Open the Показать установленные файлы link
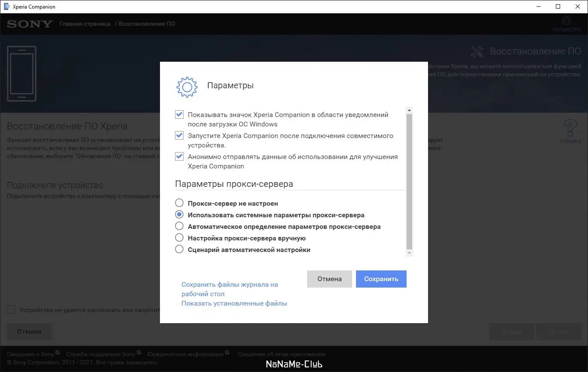This screenshot has width=588, height=372. click(x=234, y=303)
